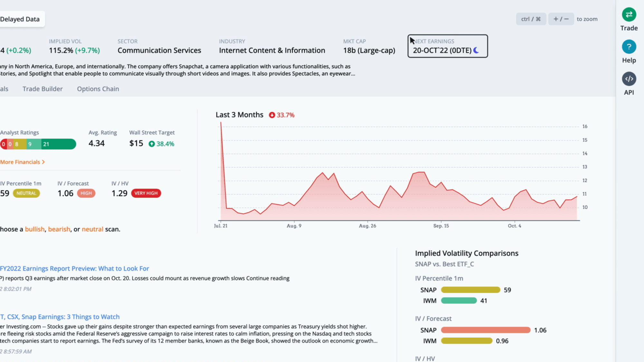Click the 18b (Large-cap) market cap value

pos(369,50)
